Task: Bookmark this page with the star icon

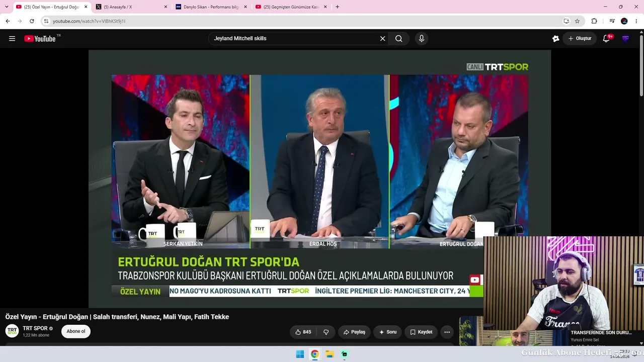Action: click(x=577, y=21)
